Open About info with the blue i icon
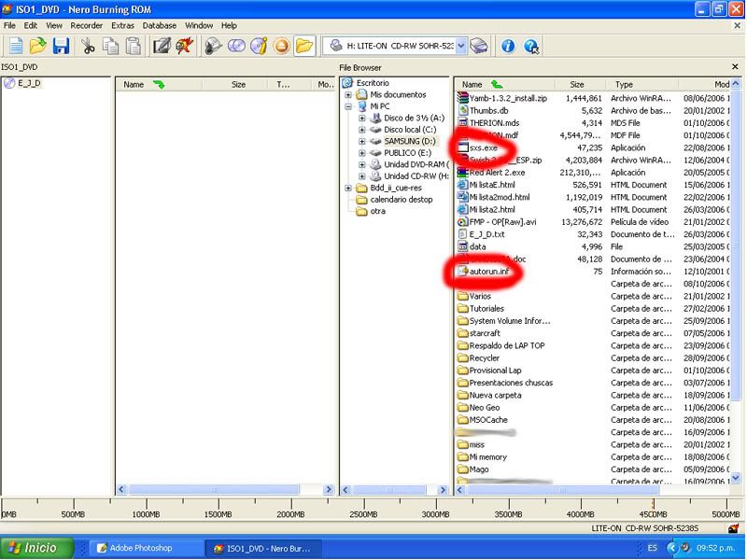The image size is (747, 560). click(x=508, y=46)
